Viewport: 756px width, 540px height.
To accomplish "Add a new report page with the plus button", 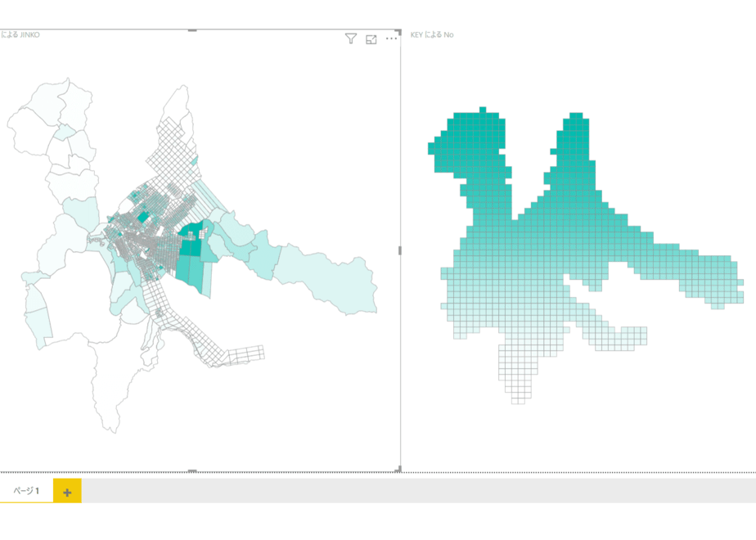I will click(x=67, y=492).
